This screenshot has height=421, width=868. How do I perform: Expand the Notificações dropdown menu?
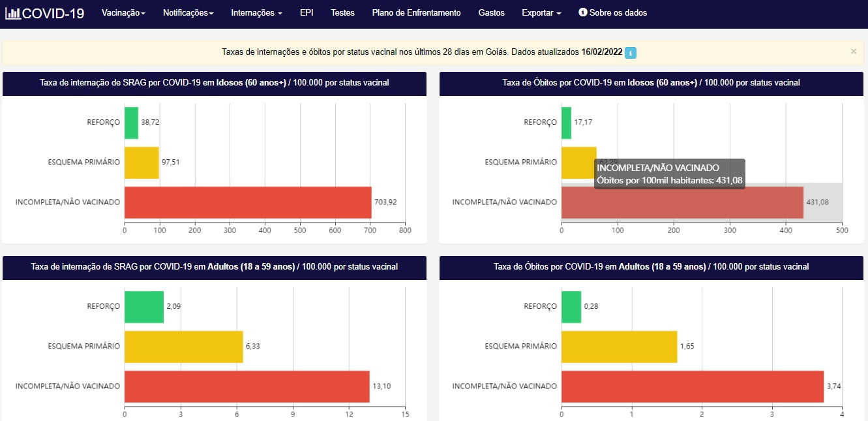click(x=188, y=12)
